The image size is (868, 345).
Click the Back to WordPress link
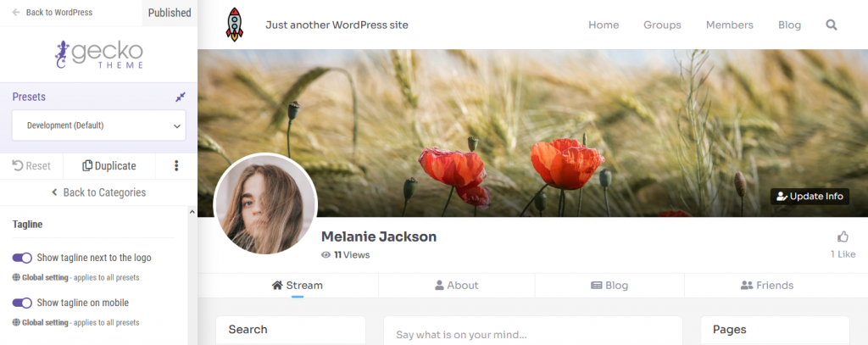(x=59, y=12)
